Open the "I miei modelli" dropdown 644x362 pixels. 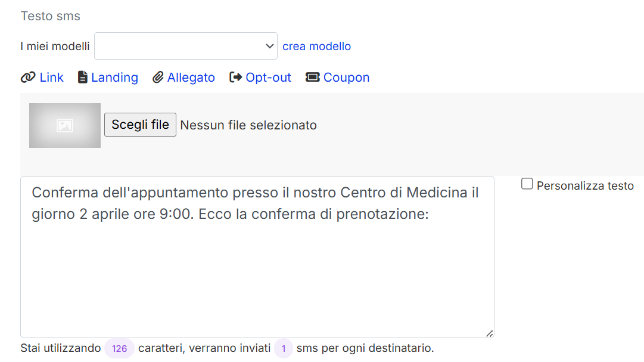185,46
